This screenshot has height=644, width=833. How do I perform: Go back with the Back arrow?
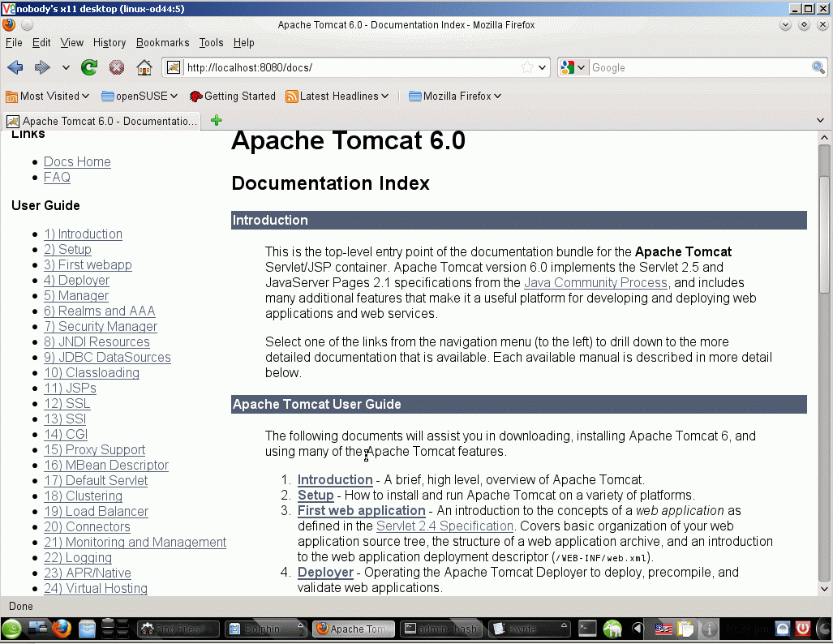point(15,67)
